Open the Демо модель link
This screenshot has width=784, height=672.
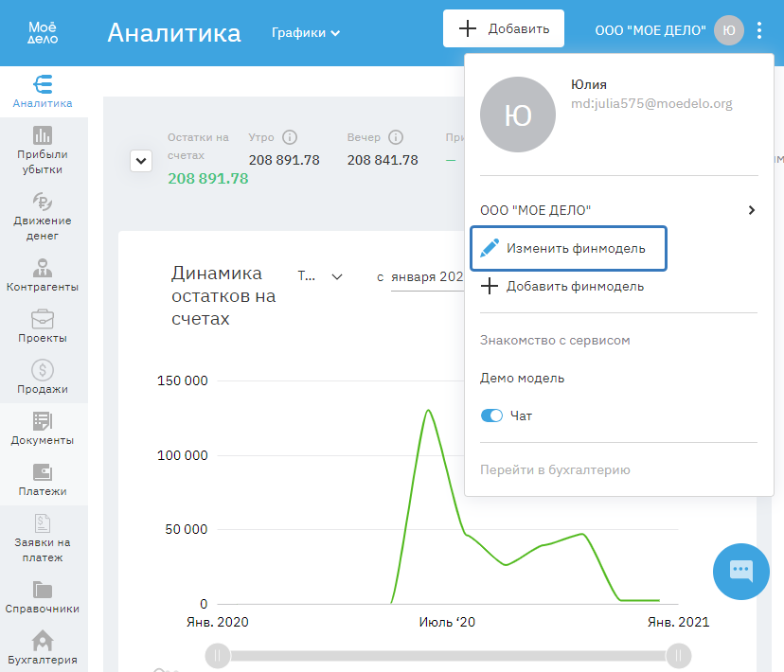coord(522,378)
